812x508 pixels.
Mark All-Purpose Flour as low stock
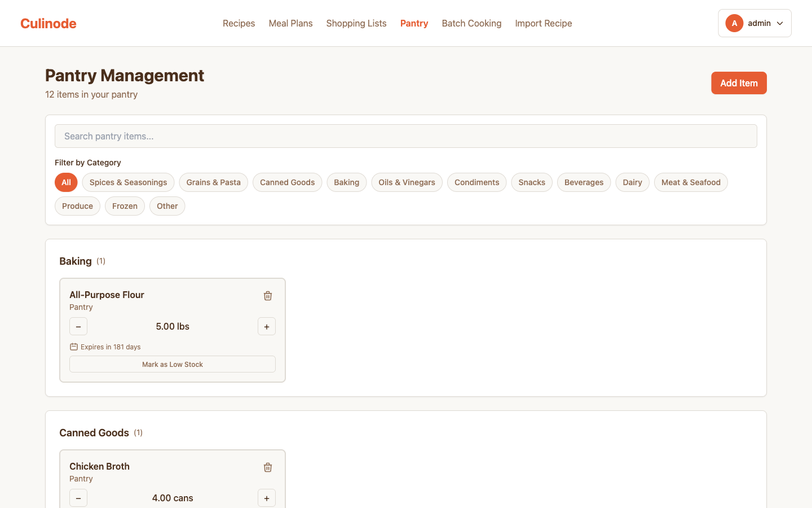pos(173,364)
